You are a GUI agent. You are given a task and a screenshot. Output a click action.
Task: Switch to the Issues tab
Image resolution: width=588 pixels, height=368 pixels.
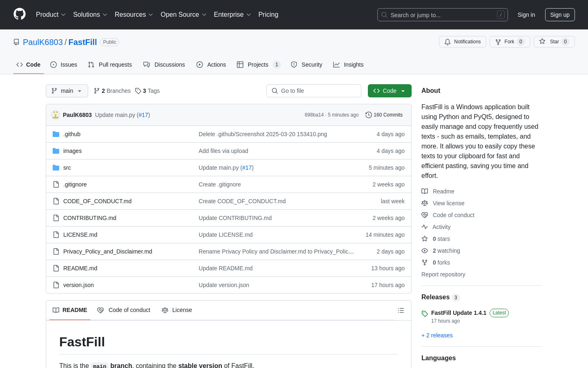pyautogui.click(x=64, y=65)
